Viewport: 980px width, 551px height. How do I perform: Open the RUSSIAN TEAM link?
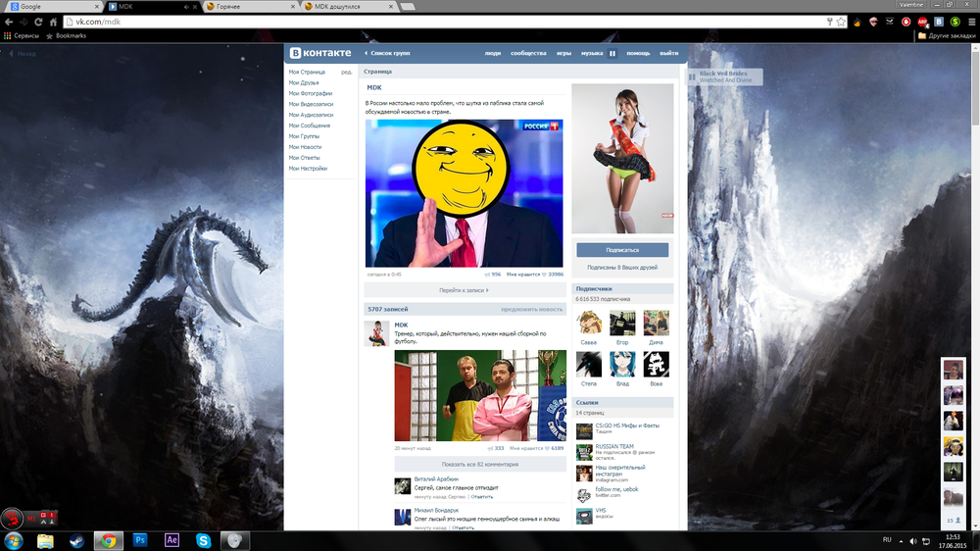[x=614, y=446]
